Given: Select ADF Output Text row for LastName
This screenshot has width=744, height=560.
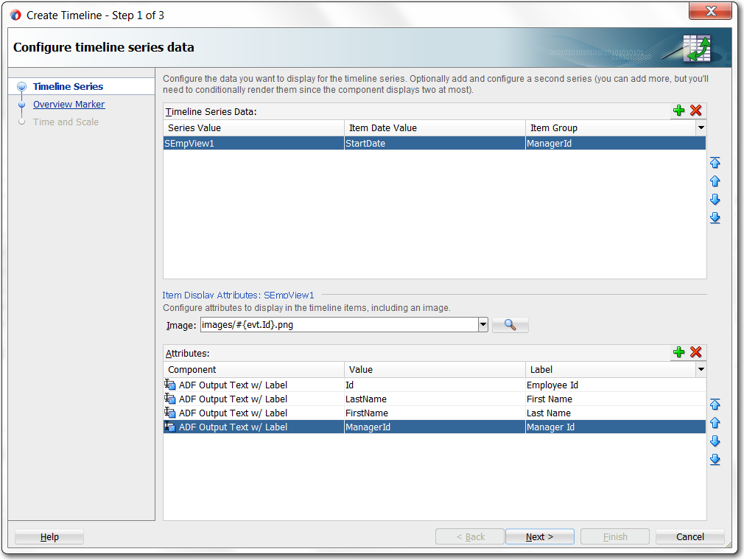Looking at the screenshot, I should [x=253, y=399].
